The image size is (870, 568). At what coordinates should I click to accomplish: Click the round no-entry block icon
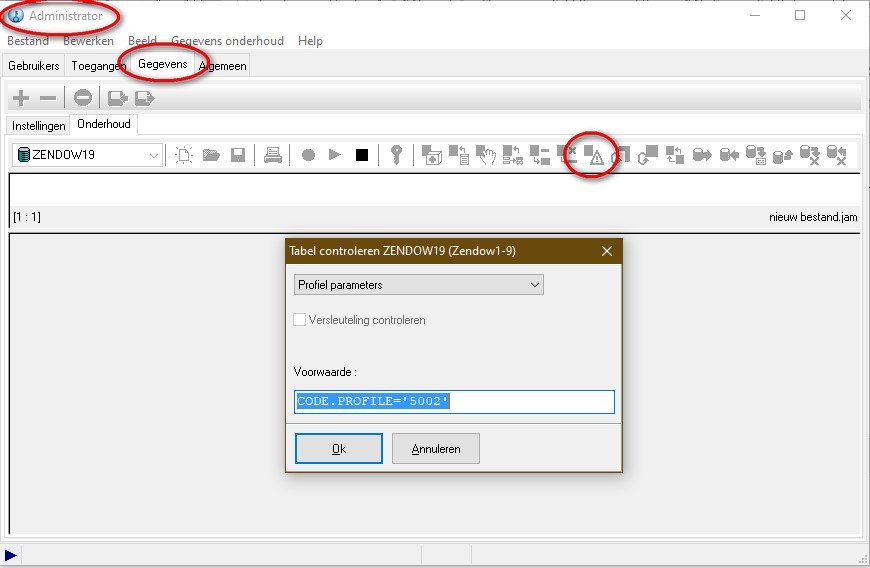coord(83,98)
